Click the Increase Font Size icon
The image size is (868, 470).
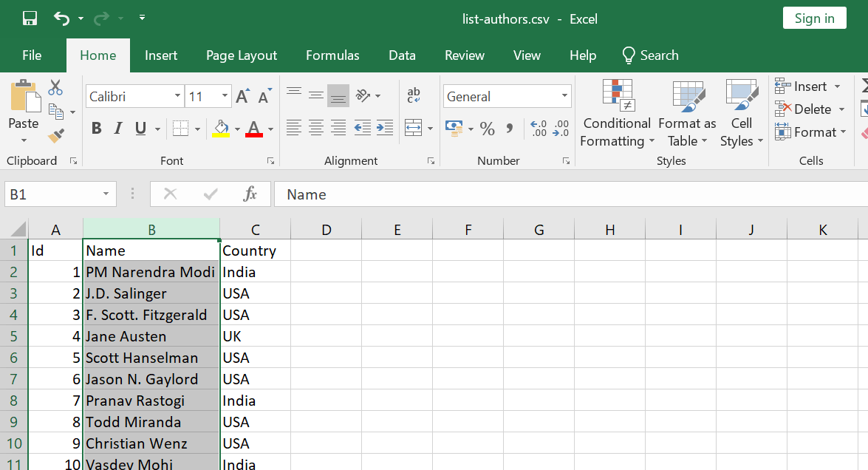[241, 95]
